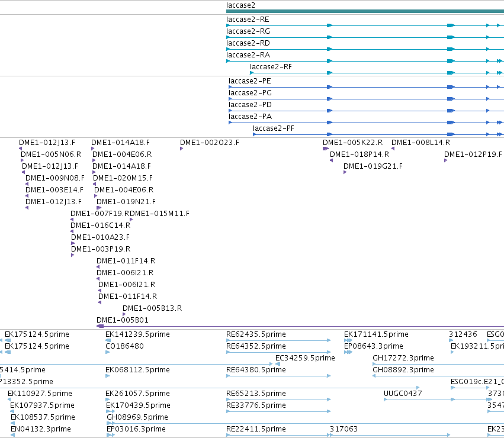The width and height of the screenshot is (504, 438).
Task: Click the EP08643.3prime EST label
Action: [x=374, y=347]
